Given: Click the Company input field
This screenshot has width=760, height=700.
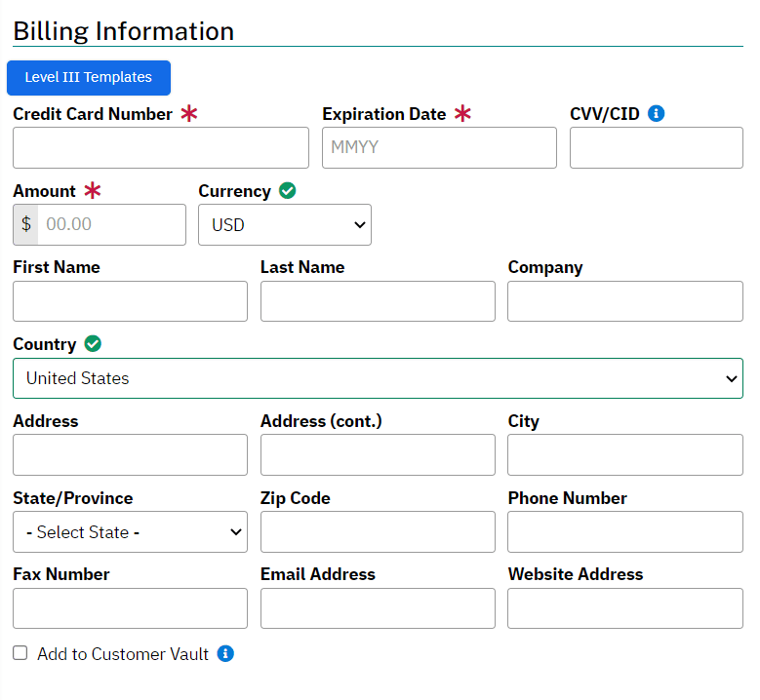Looking at the screenshot, I should (x=624, y=301).
